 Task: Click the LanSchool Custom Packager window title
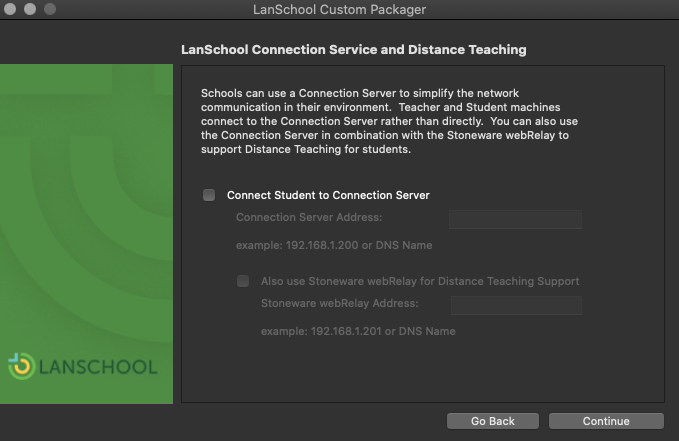(340, 10)
